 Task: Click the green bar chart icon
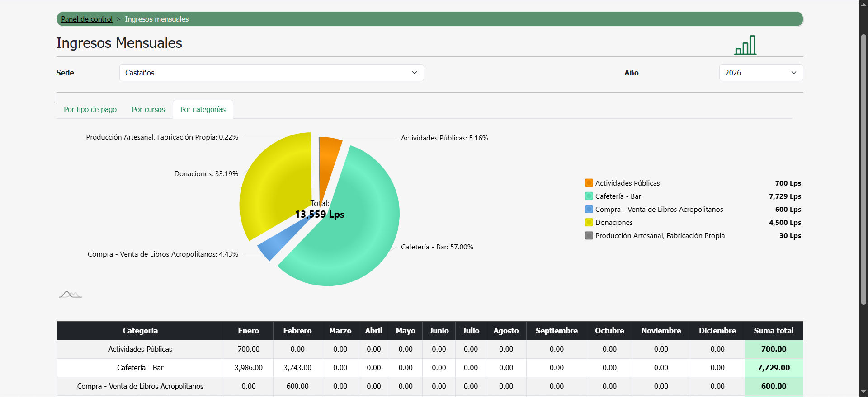coord(745,45)
